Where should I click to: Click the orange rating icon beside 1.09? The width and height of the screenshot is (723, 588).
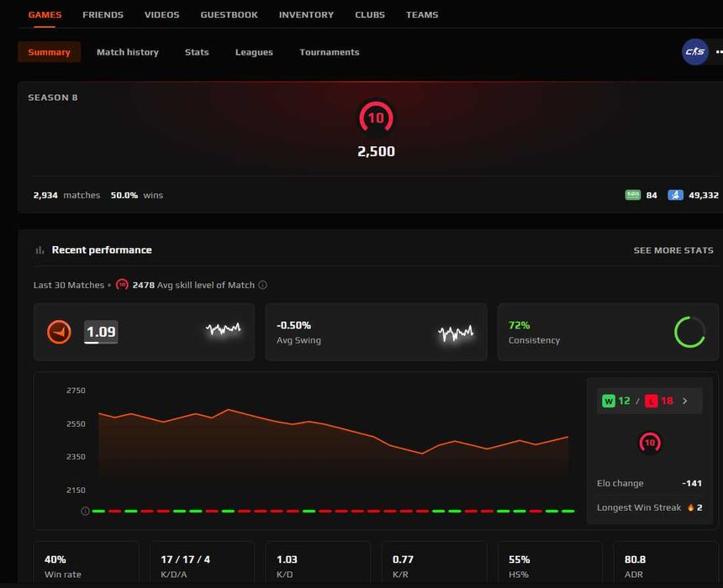pyautogui.click(x=59, y=332)
